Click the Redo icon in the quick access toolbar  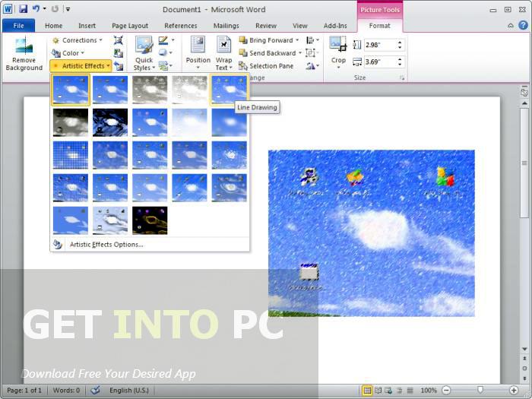(x=55, y=9)
